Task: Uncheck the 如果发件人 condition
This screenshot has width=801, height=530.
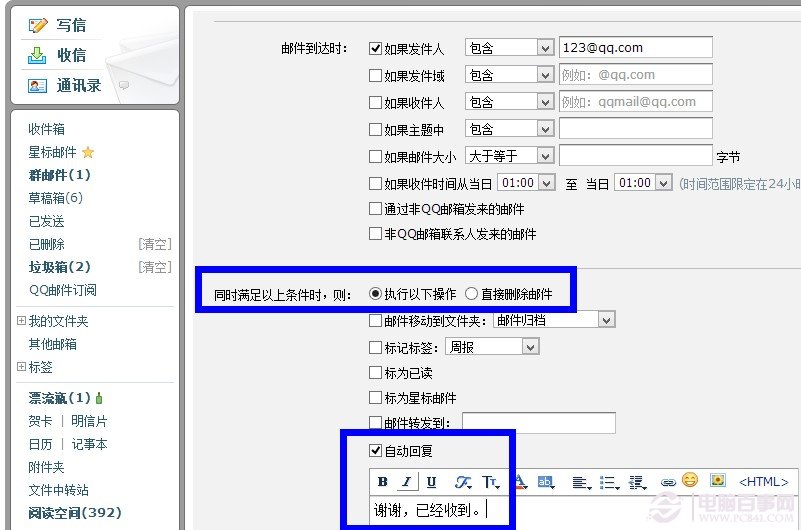Action: point(375,49)
